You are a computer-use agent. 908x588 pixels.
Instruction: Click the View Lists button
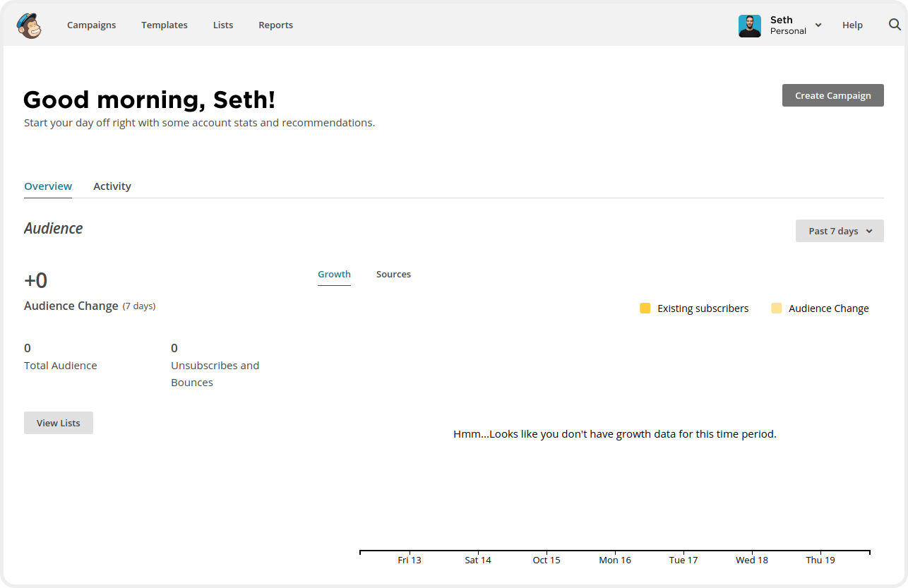point(59,423)
